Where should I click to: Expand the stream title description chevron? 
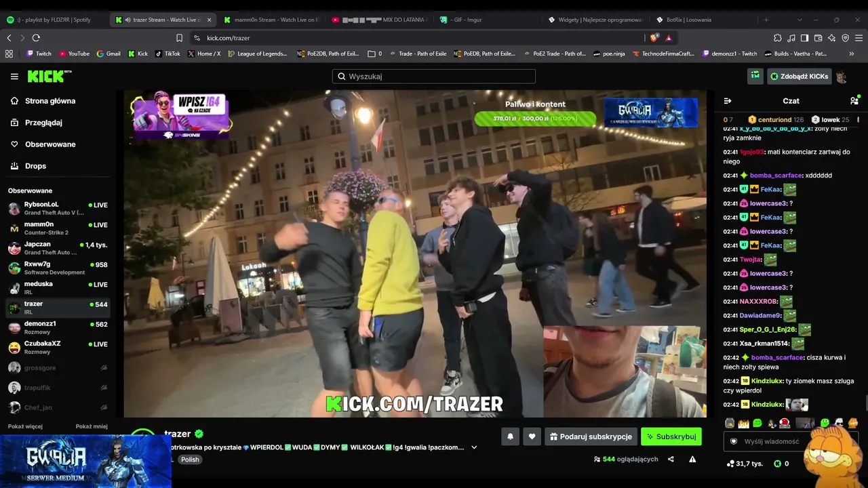(474, 447)
